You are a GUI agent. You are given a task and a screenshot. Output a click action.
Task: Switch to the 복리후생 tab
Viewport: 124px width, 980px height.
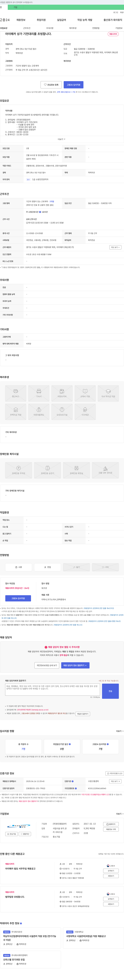(73, 28)
